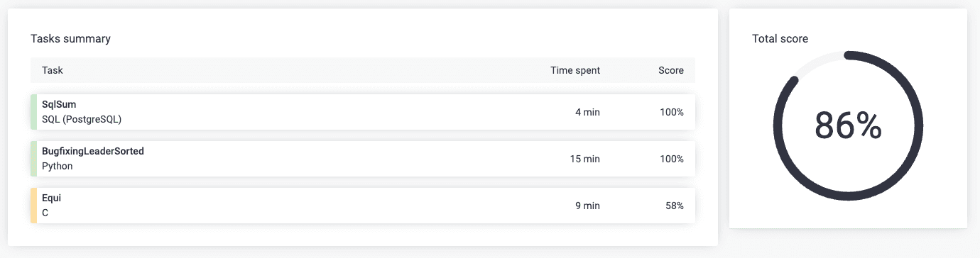Click the green status bar beside SqlSum
980x258 pixels.
(33, 112)
